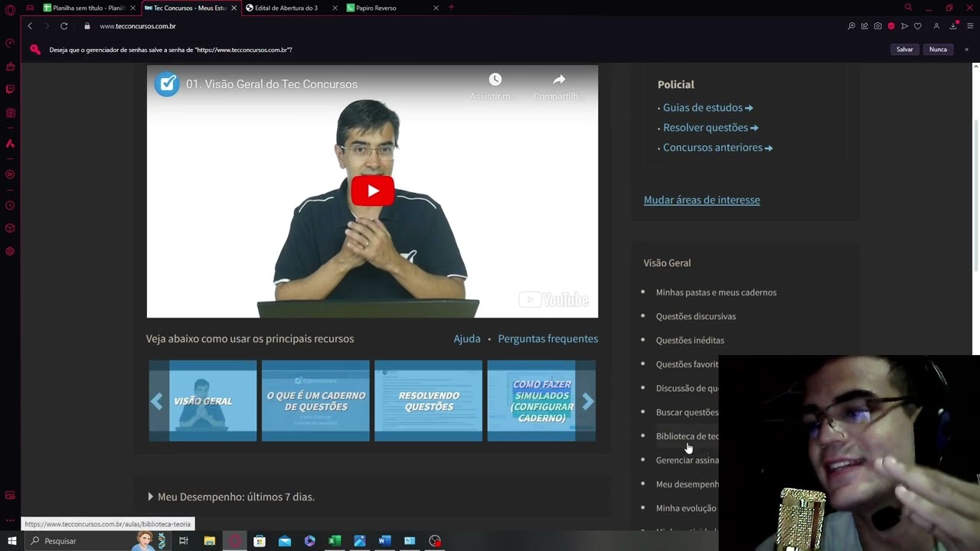This screenshot has width=980, height=551.
Task: Expand Meu Desempenho últimos 7 dias section
Action: (230, 497)
